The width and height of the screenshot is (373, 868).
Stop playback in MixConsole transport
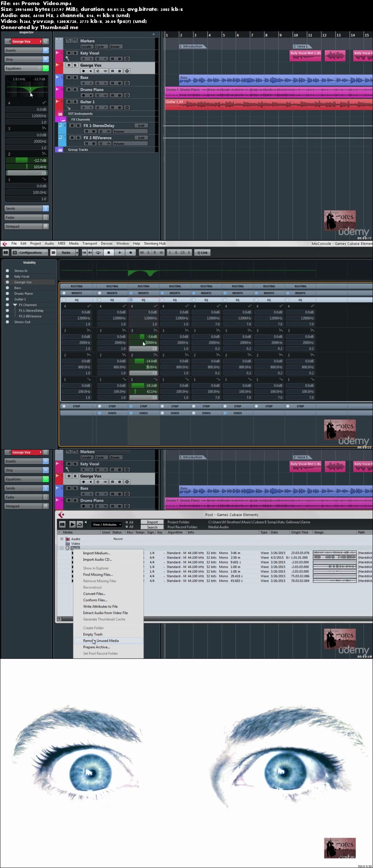109,252
